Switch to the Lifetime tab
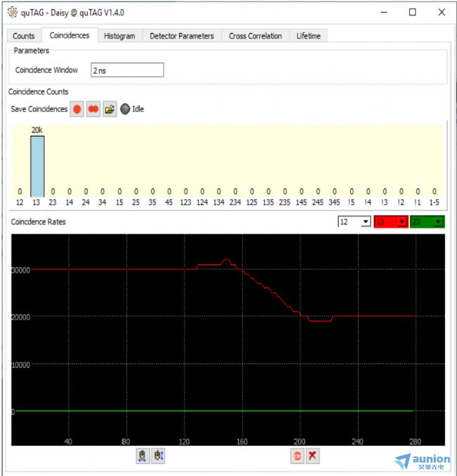The height and width of the screenshot is (476, 457). [308, 36]
